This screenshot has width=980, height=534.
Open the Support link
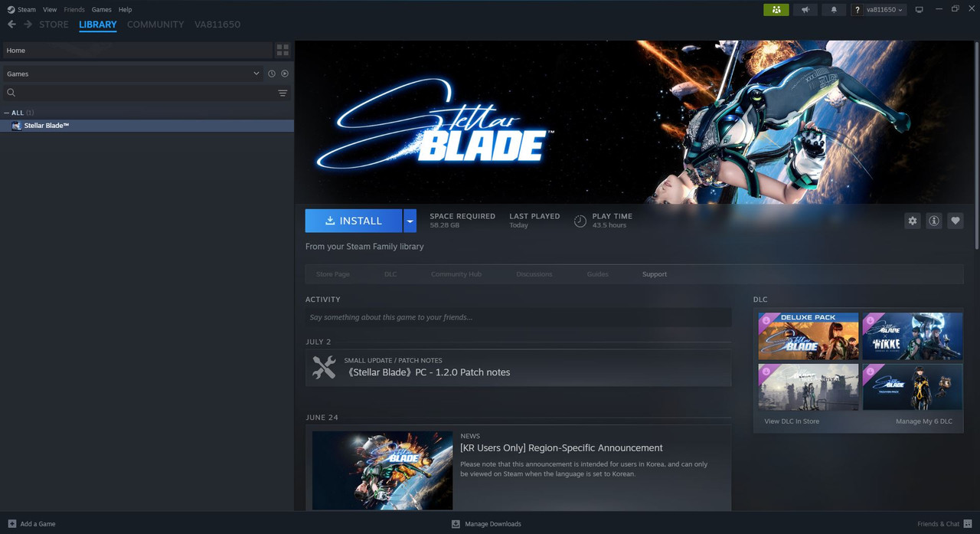click(x=655, y=274)
